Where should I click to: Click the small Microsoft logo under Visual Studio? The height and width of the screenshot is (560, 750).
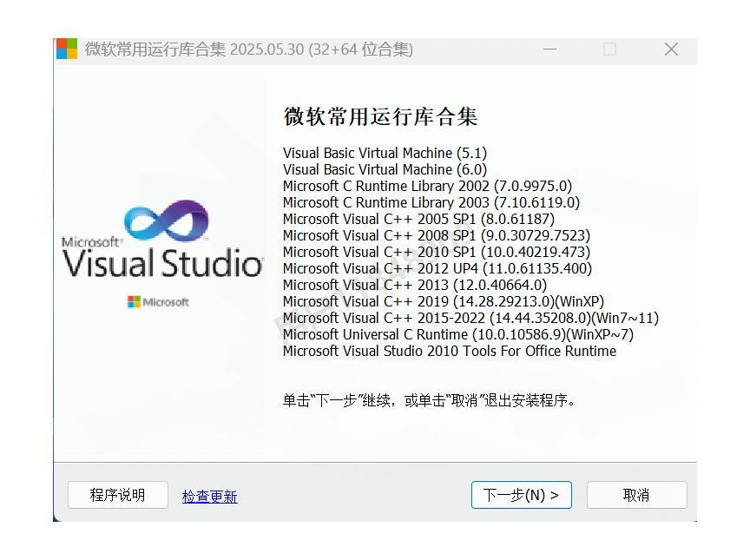pyautogui.click(x=158, y=302)
